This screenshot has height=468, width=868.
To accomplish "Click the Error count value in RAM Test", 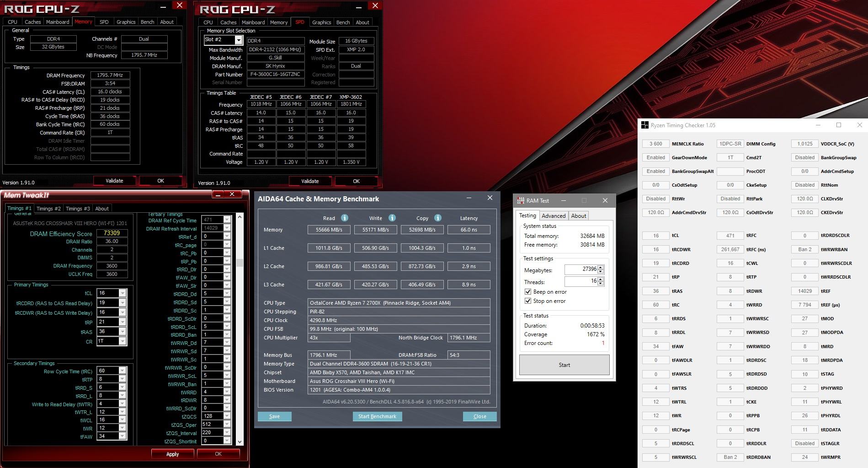I will pos(603,343).
